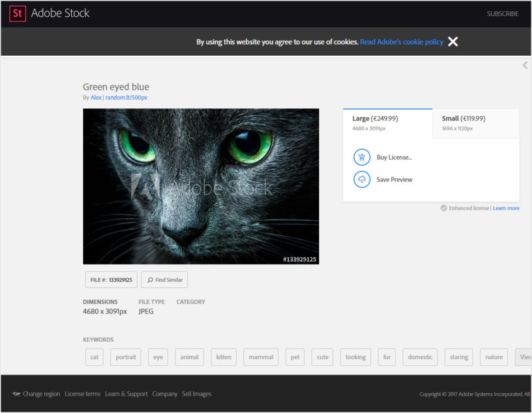The image size is (532, 413).
Task: Open the green-eyed cat preview image
Action: coord(201,186)
